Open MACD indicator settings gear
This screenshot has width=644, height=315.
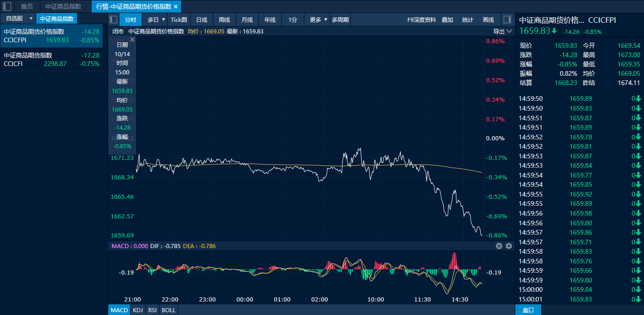pos(509,246)
